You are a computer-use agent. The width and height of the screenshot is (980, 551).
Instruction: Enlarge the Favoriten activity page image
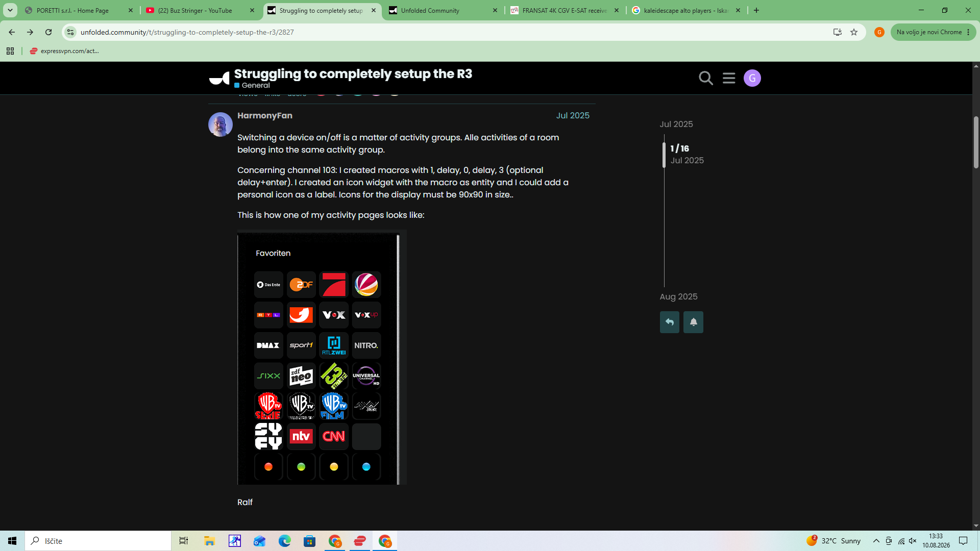322,357
